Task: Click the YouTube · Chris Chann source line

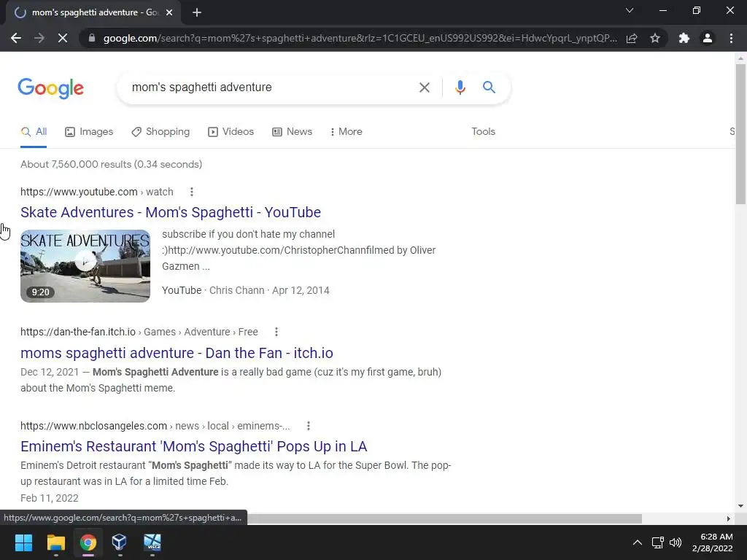Action: pyautogui.click(x=245, y=290)
